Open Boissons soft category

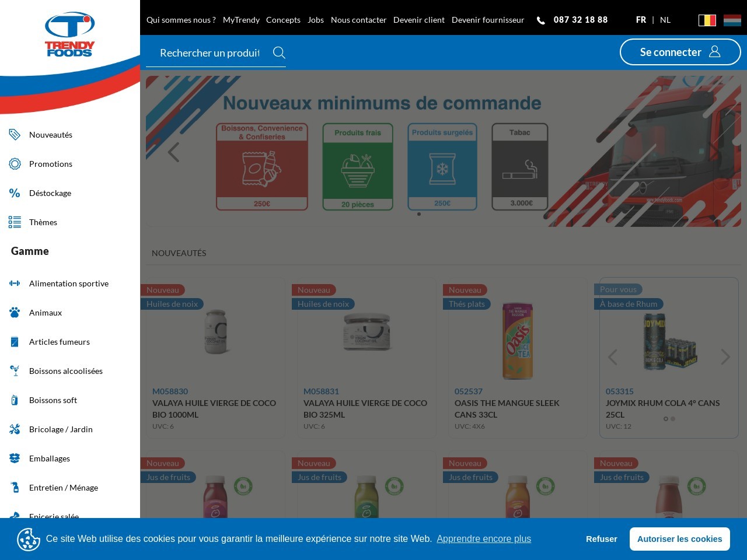[53, 400]
